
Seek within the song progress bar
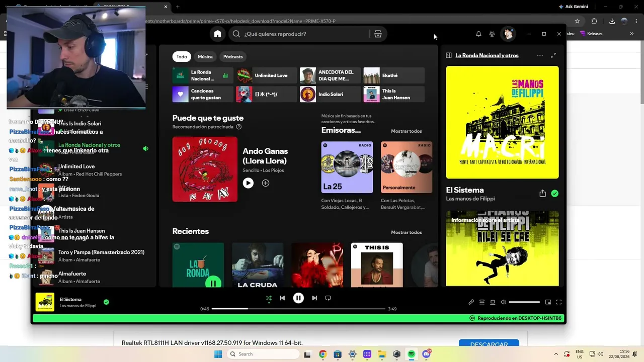pyautogui.click(x=298, y=309)
